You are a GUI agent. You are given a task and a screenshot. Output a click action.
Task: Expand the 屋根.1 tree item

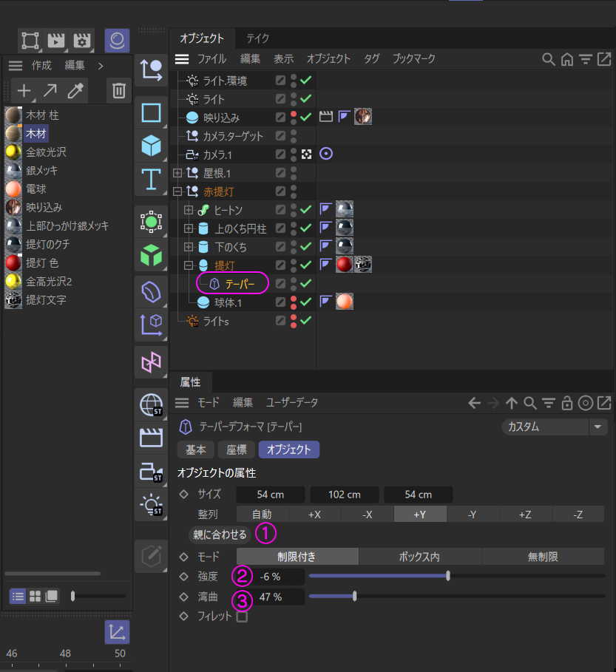(x=177, y=173)
